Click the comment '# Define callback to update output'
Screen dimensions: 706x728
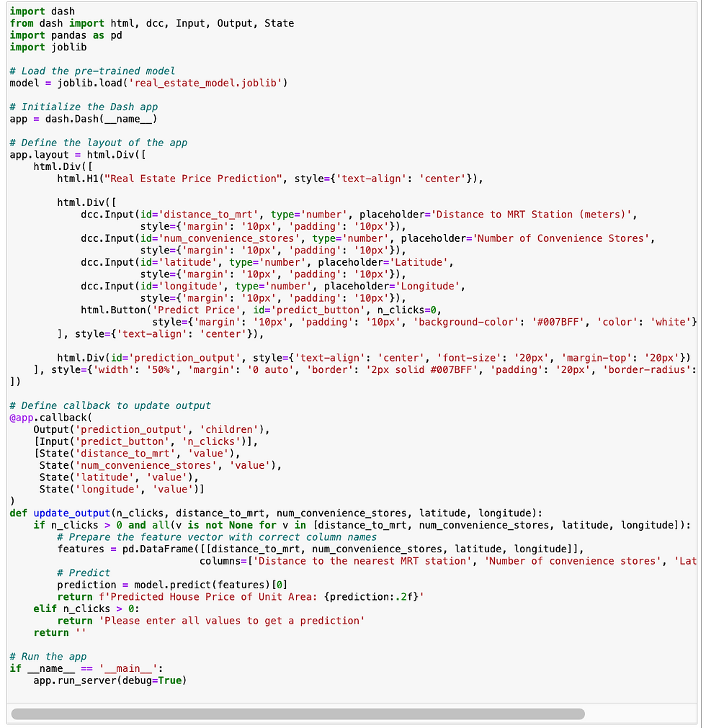click(x=110, y=405)
